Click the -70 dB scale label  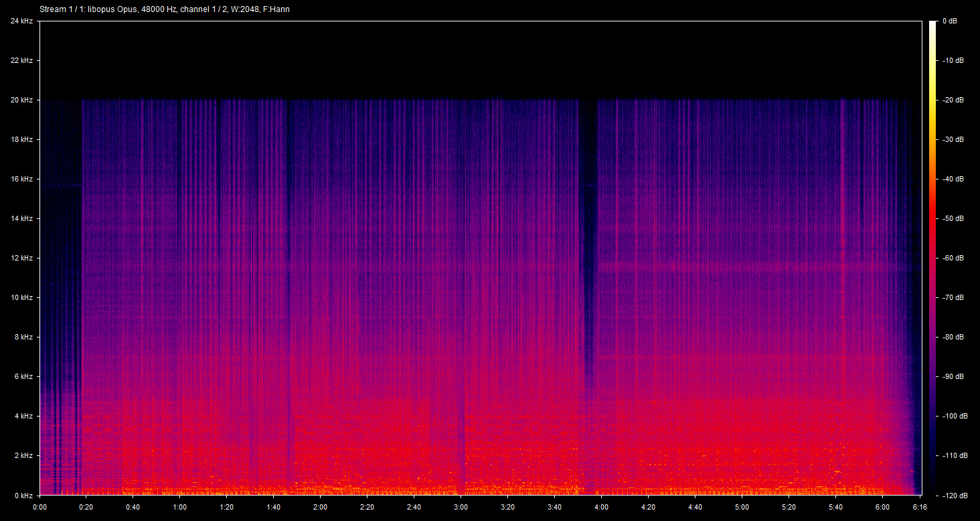[x=953, y=297]
